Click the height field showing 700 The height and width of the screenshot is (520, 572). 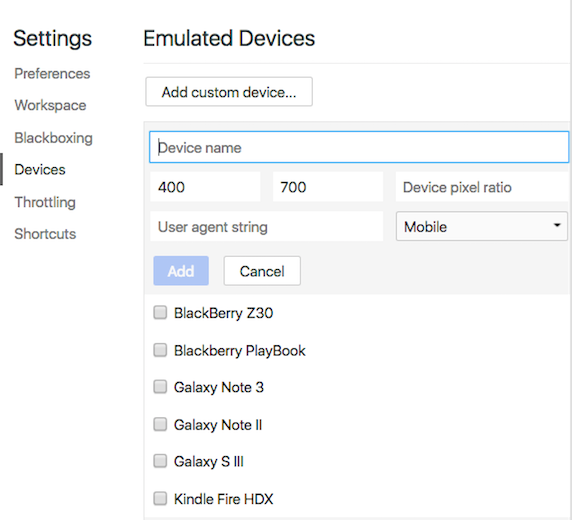328,187
